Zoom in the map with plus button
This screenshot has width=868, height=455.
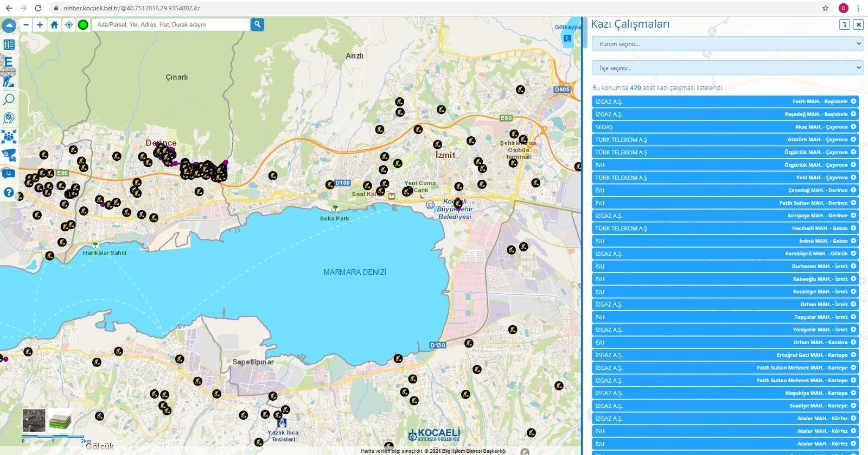click(40, 24)
